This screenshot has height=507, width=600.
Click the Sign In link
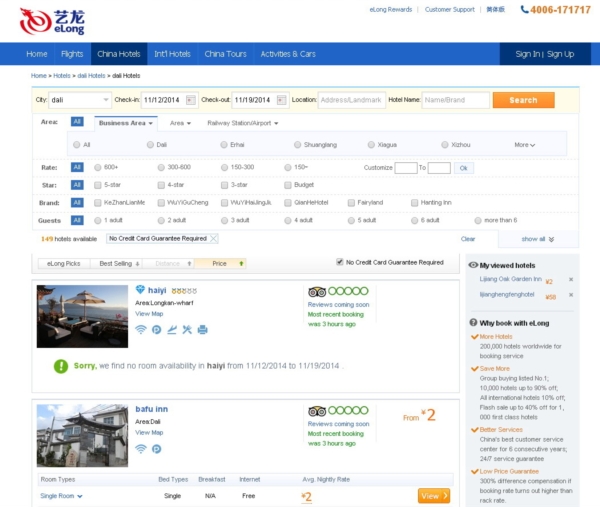[528, 54]
